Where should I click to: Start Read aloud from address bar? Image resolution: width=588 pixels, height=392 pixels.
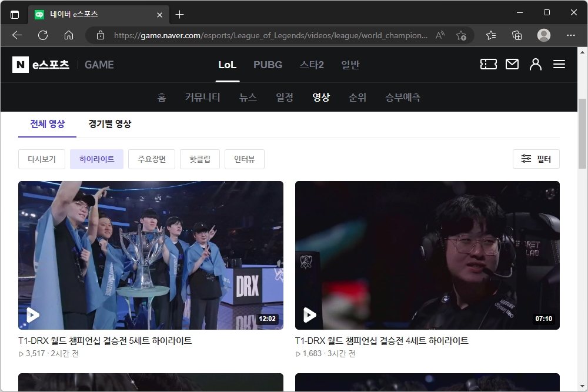pyautogui.click(x=440, y=35)
